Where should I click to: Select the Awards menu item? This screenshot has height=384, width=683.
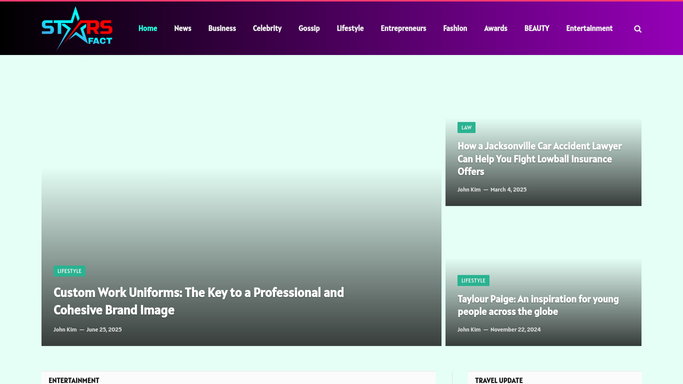(496, 28)
